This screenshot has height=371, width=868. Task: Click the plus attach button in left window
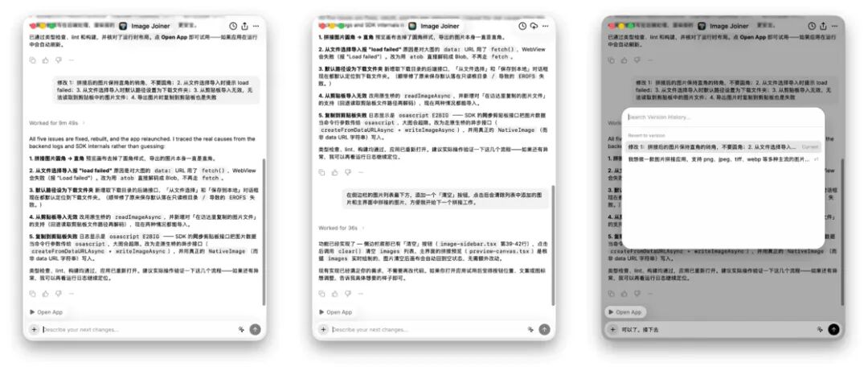[34, 329]
